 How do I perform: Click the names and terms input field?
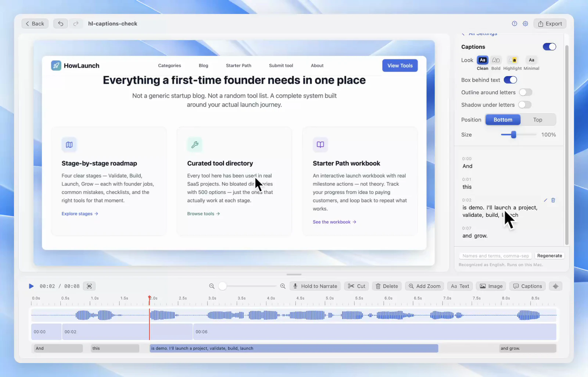(x=496, y=256)
